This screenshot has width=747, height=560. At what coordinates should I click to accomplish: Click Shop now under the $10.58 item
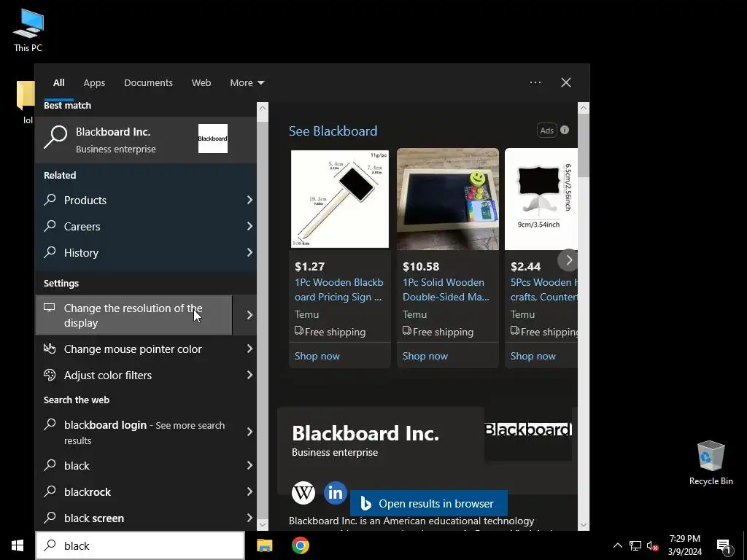(x=425, y=356)
